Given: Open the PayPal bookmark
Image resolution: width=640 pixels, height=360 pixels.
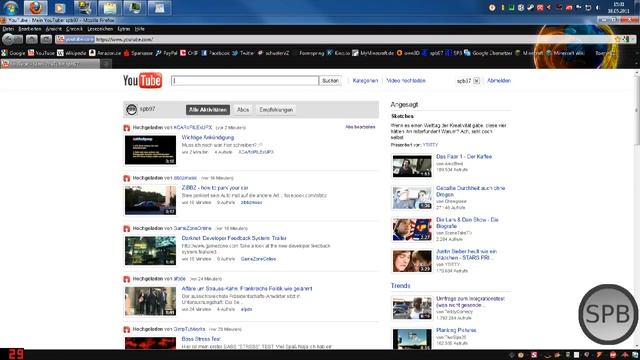Looking at the screenshot, I should point(167,53).
